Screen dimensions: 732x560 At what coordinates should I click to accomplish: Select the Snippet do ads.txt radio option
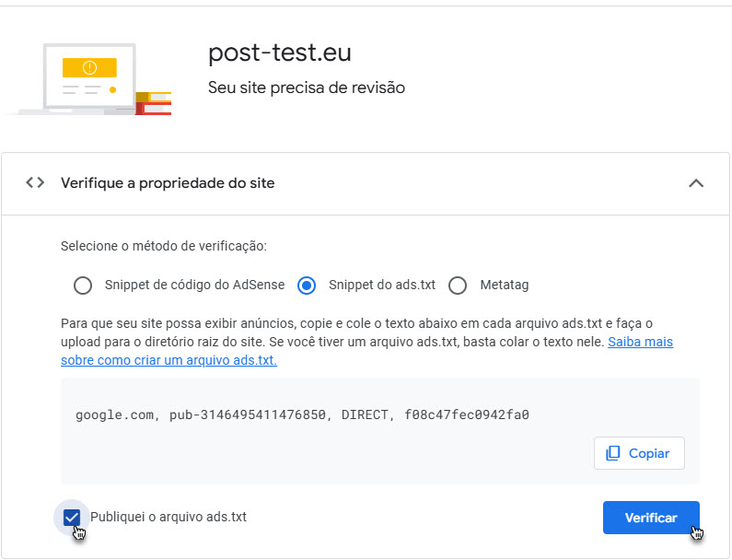click(307, 286)
